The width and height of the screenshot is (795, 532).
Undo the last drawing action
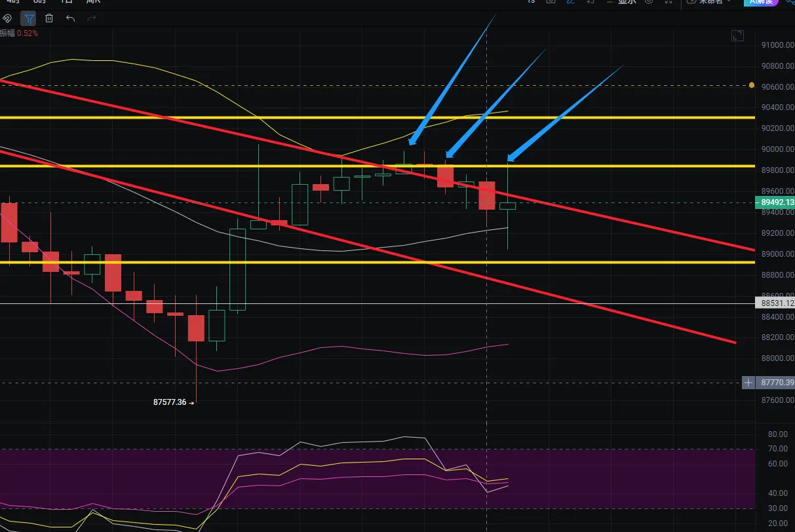pyautogui.click(x=70, y=18)
